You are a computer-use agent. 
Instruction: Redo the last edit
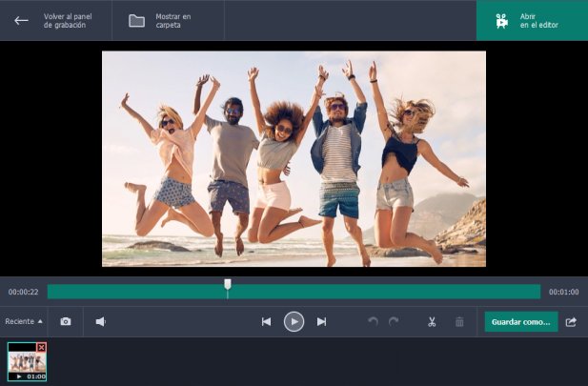[394, 321]
